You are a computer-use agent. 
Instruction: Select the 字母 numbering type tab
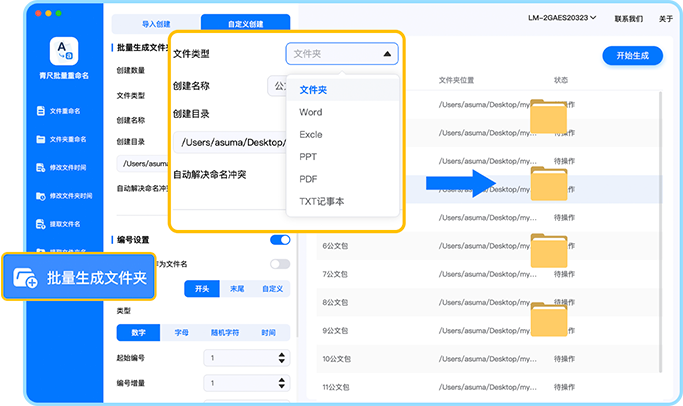[182, 333]
